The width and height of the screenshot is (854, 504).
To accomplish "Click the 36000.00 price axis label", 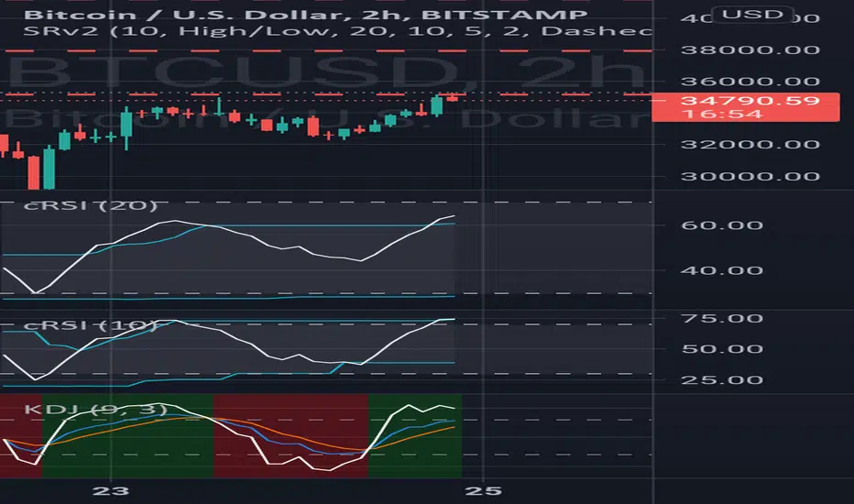I will point(750,82).
